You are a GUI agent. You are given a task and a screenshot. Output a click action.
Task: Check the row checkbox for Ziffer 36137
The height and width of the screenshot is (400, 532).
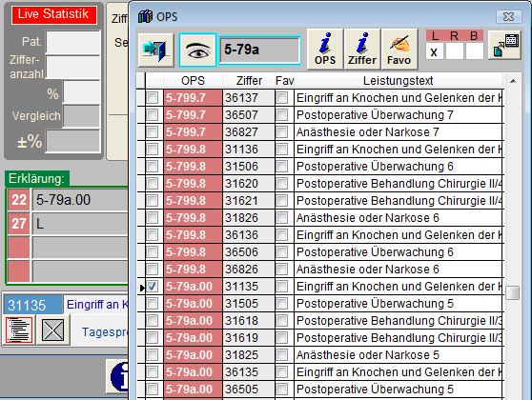click(152, 98)
